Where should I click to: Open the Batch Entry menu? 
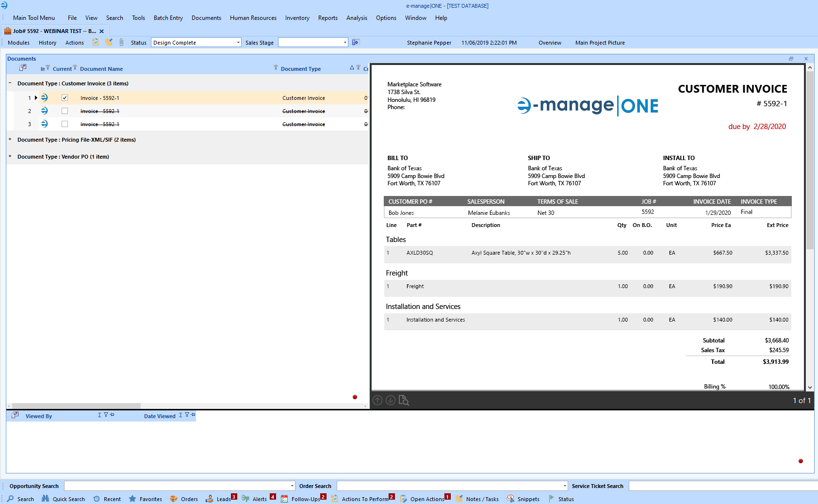point(168,18)
